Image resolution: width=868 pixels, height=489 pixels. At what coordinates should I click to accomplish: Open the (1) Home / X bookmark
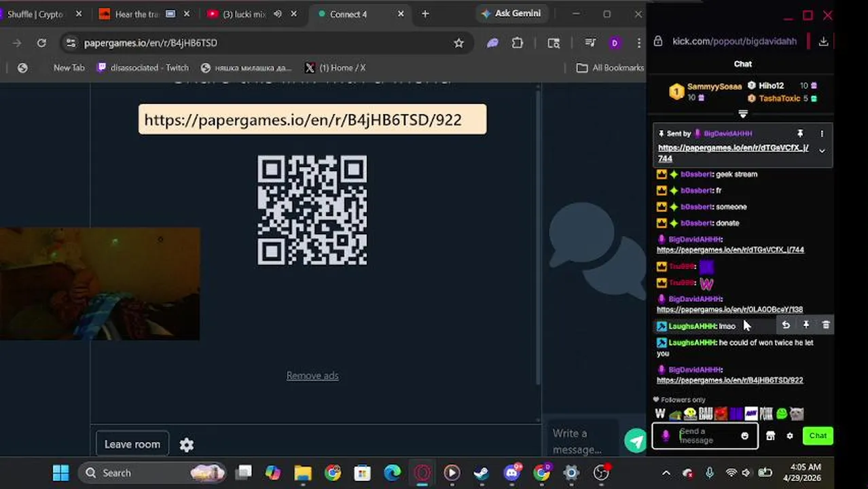tap(336, 68)
